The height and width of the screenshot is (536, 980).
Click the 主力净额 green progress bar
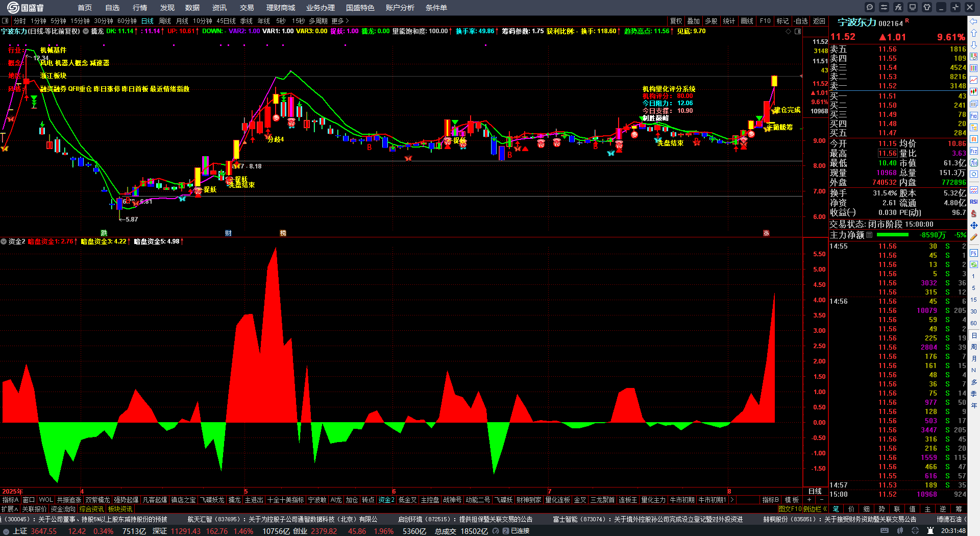[x=892, y=235]
